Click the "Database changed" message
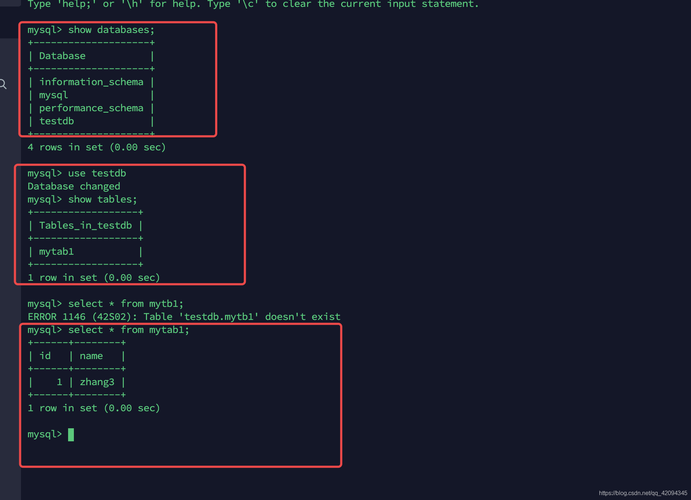 (x=73, y=186)
